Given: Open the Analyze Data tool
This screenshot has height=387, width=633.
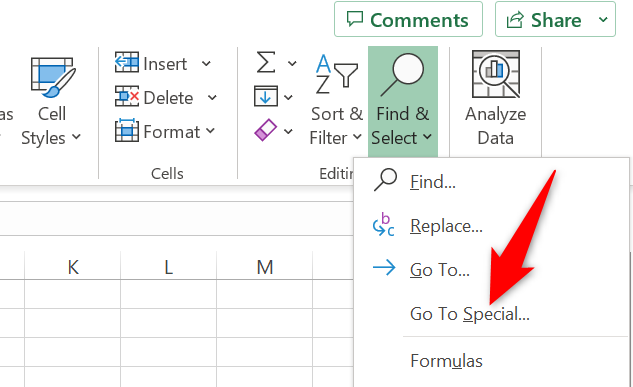Looking at the screenshot, I should [x=495, y=99].
